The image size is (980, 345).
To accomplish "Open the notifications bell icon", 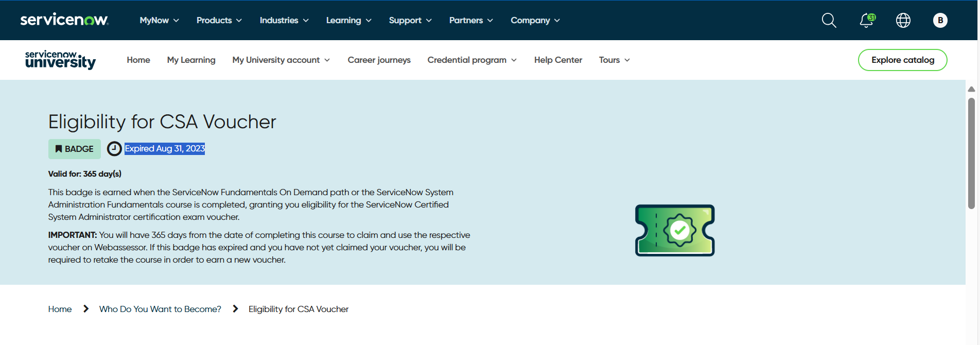I will coord(867,20).
